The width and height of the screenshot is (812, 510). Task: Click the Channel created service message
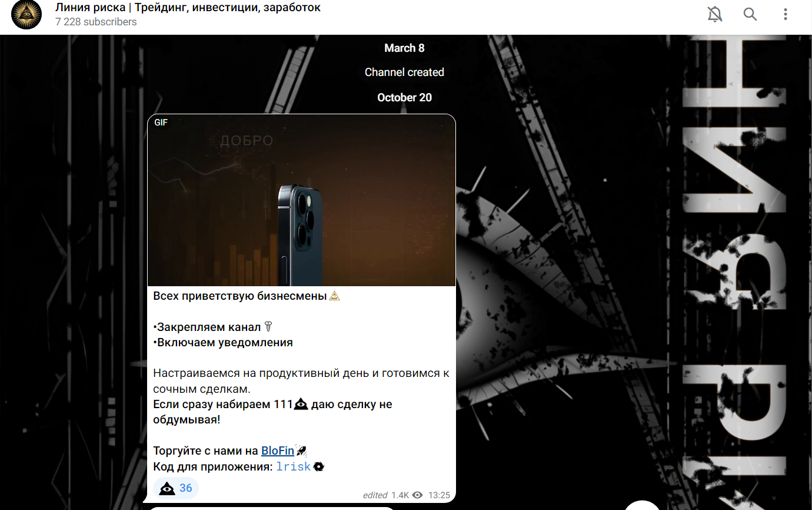pos(404,72)
